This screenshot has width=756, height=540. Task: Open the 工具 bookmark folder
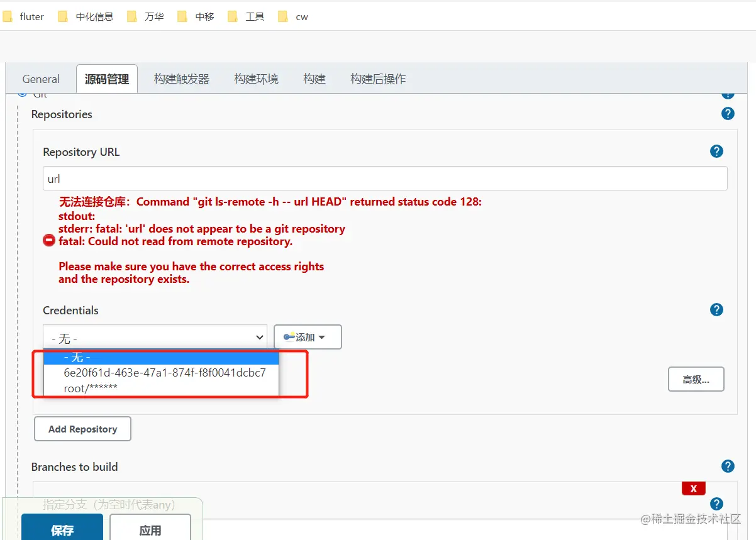tap(247, 17)
